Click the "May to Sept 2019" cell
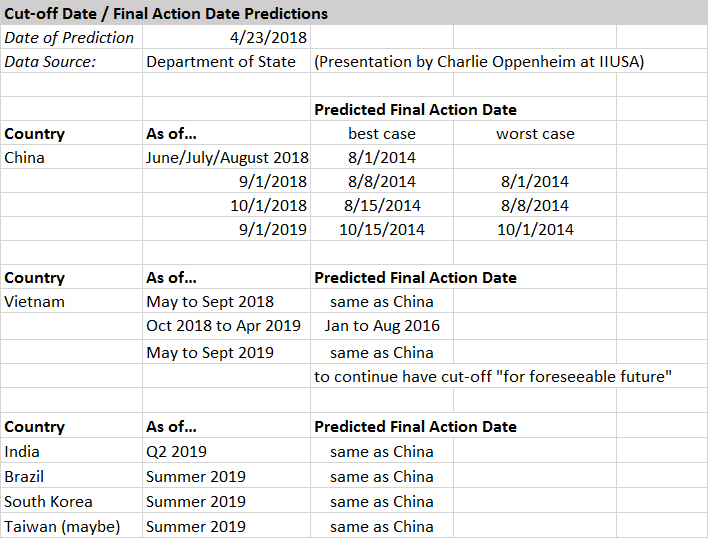Viewport: 708px width, 538px height. click(210, 352)
